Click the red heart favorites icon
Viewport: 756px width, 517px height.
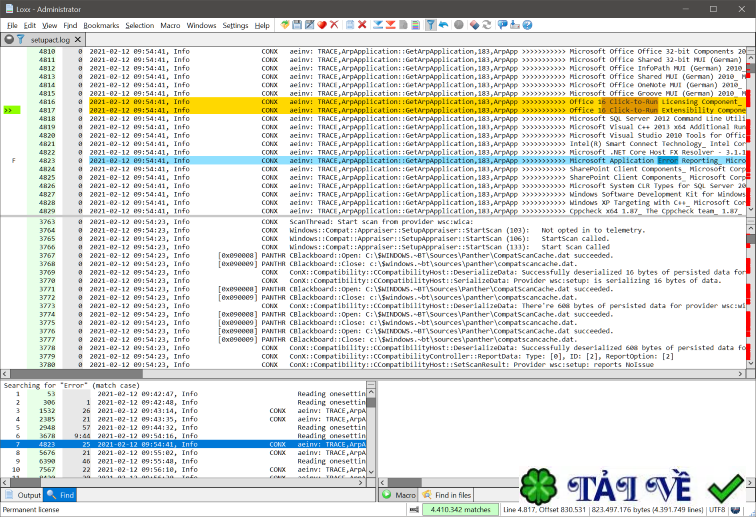click(322, 24)
